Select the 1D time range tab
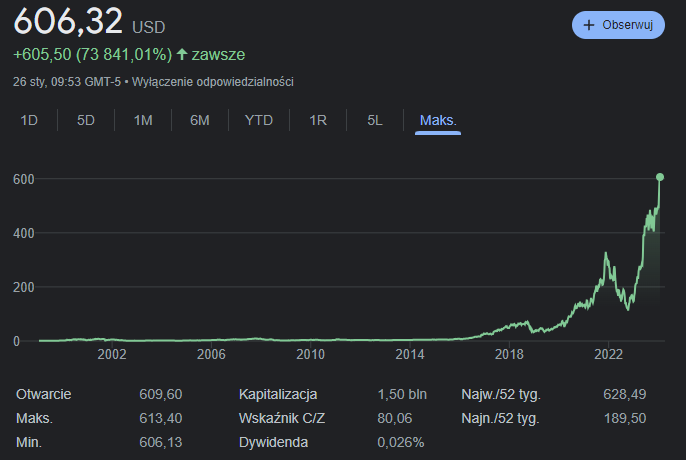This screenshot has height=460, width=686. click(x=29, y=120)
